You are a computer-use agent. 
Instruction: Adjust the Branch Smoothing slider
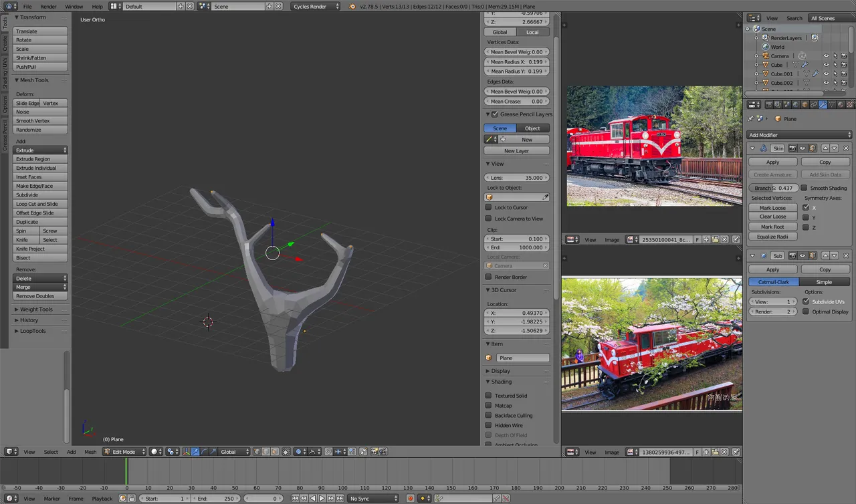coord(773,188)
